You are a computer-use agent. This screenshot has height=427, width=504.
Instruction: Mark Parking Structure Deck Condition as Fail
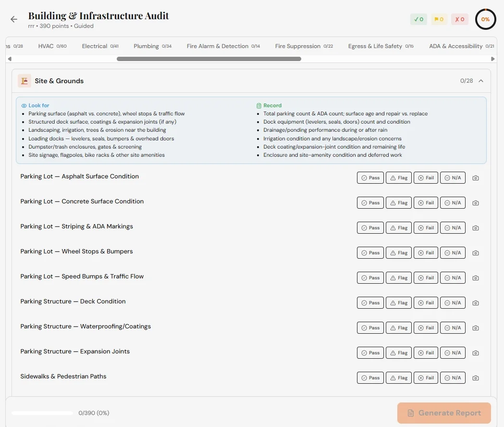pyautogui.click(x=426, y=303)
